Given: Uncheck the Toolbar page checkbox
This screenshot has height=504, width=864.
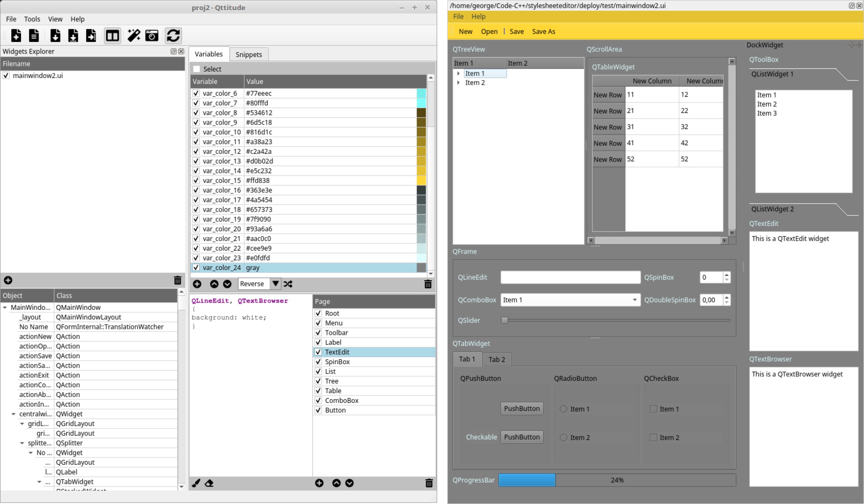Looking at the screenshot, I should tap(318, 333).
